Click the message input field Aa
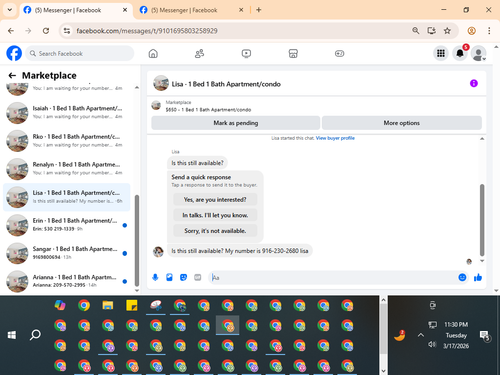The width and height of the screenshot is (500, 375). pos(333,277)
